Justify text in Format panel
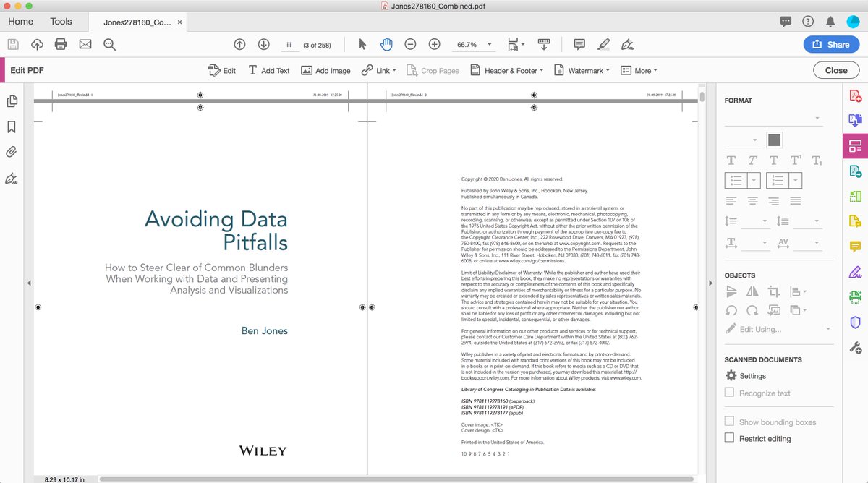The height and width of the screenshot is (483, 868). pyautogui.click(x=796, y=200)
